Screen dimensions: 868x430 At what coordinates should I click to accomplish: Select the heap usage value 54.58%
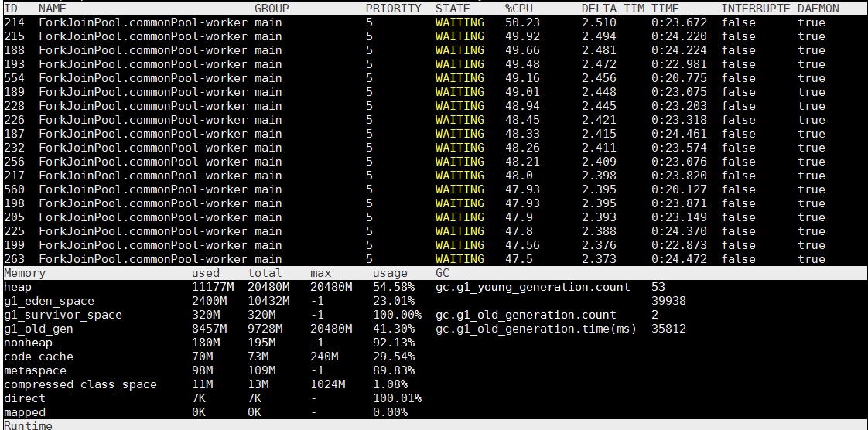394,287
